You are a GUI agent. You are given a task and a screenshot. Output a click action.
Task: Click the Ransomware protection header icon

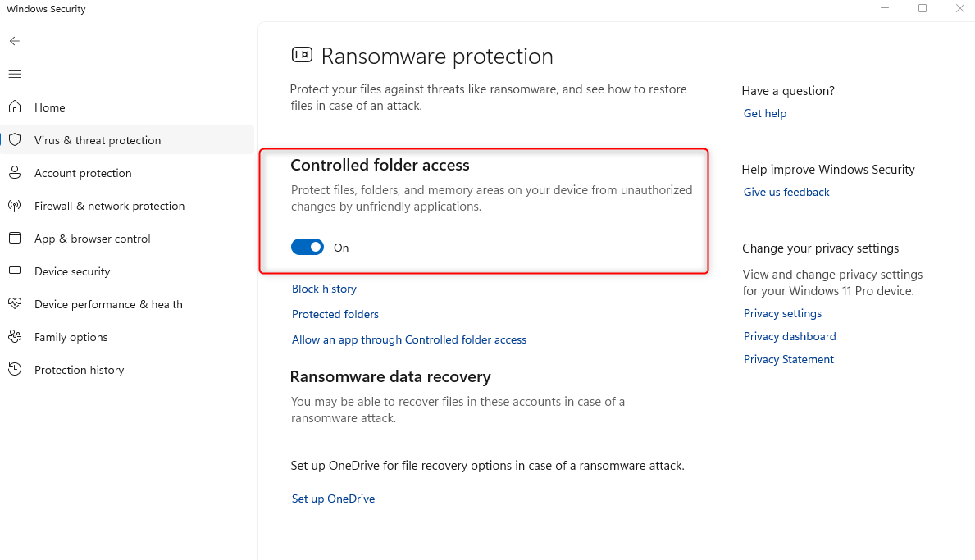(301, 54)
